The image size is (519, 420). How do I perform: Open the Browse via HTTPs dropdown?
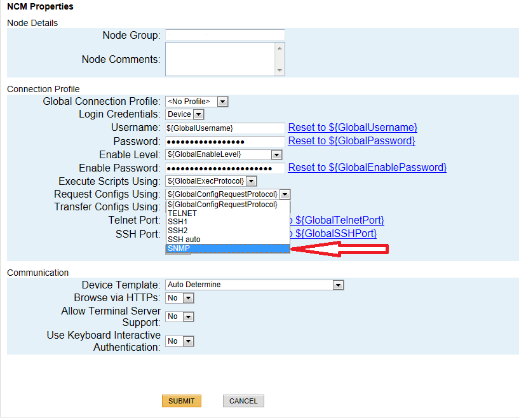click(180, 298)
